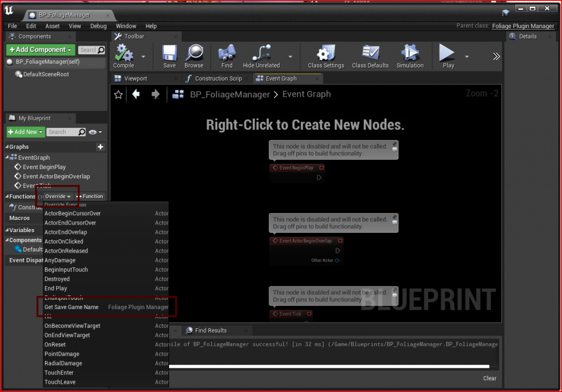The image size is (562, 392).
Task: Click the My Blueprint search magnifier icon
Action: point(82,132)
